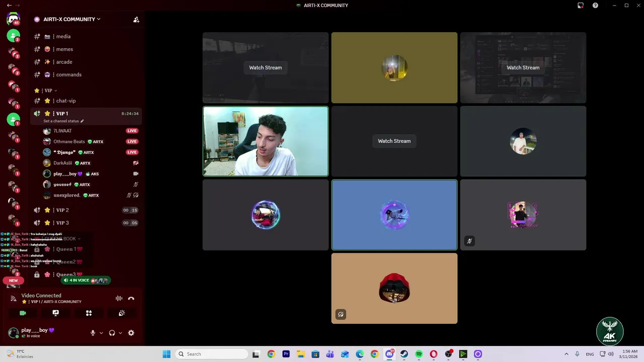
Task: Show hidden system tray icons
Action: [x=566, y=354]
